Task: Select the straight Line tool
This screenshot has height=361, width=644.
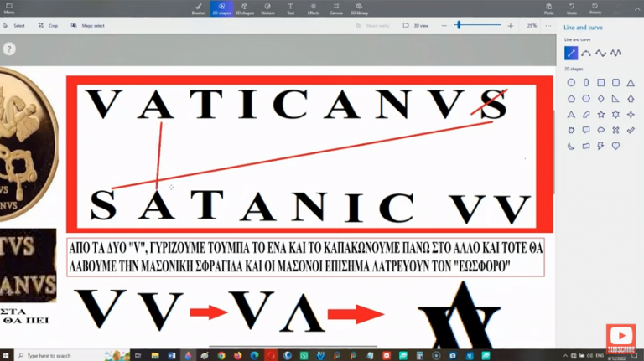Action: coord(571,53)
